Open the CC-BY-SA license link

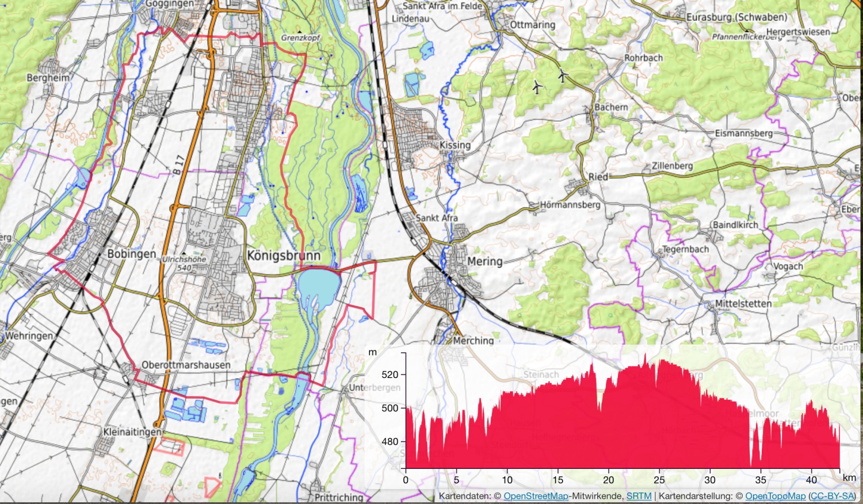(x=831, y=496)
